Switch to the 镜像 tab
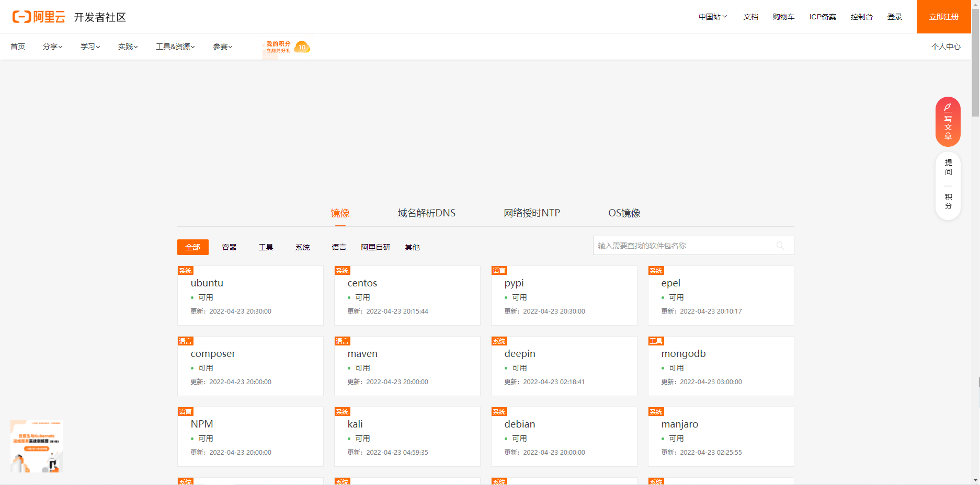 click(340, 213)
